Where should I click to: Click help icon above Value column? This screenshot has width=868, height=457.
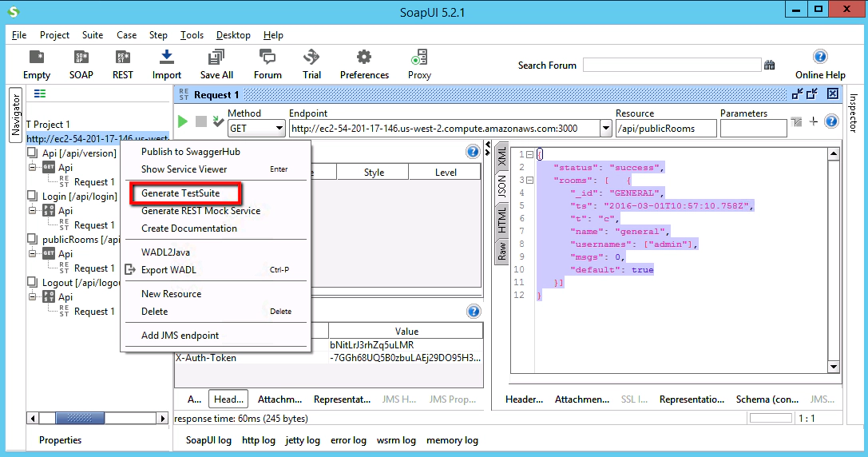coord(474,312)
